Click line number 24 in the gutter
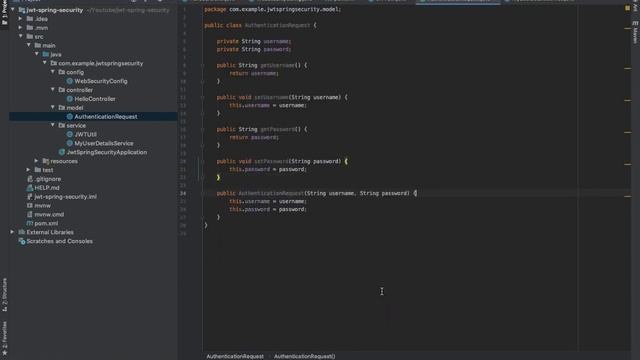 coord(183,193)
